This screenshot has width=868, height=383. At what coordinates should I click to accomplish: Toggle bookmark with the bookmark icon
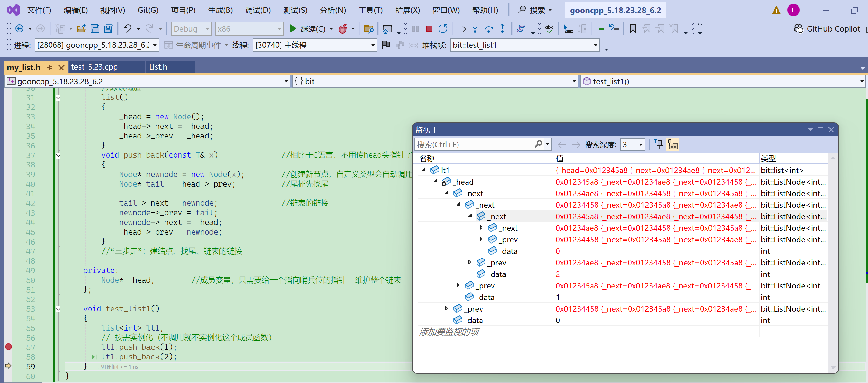coord(632,29)
